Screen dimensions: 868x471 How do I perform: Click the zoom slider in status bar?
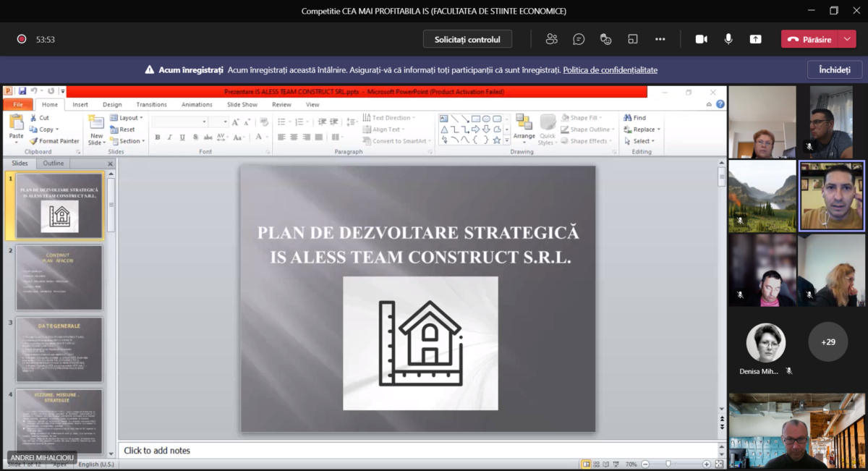click(668, 464)
